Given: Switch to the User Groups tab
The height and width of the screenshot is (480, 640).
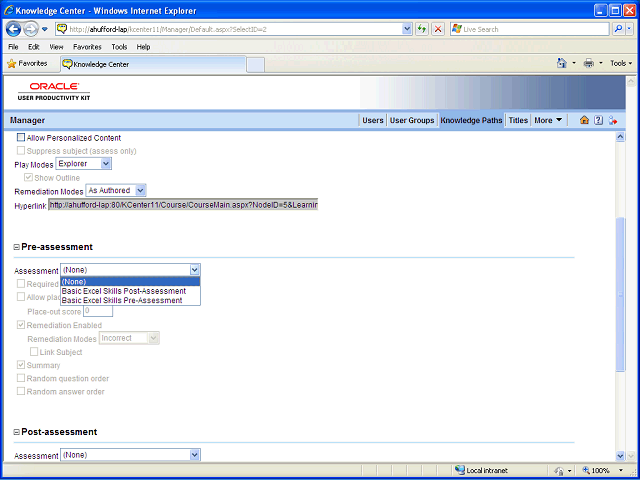Looking at the screenshot, I should coord(412,120).
